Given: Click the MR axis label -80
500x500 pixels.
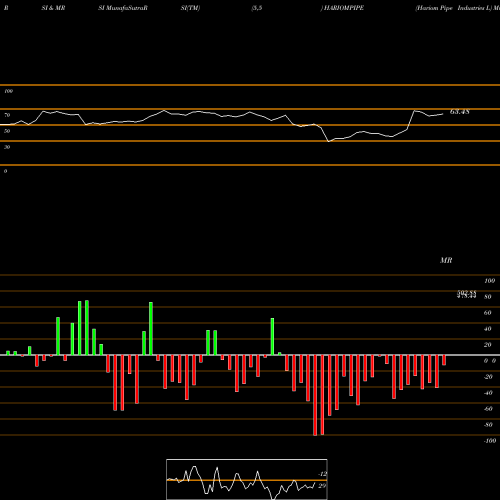Looking at the screenshot, I should click(x=488, y=425).
